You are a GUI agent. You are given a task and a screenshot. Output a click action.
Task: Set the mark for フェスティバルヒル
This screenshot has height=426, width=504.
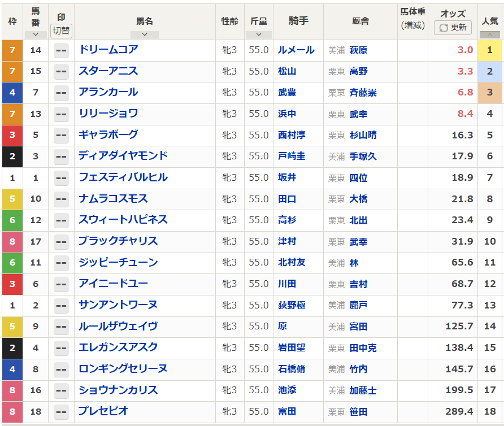click(61, 178)
